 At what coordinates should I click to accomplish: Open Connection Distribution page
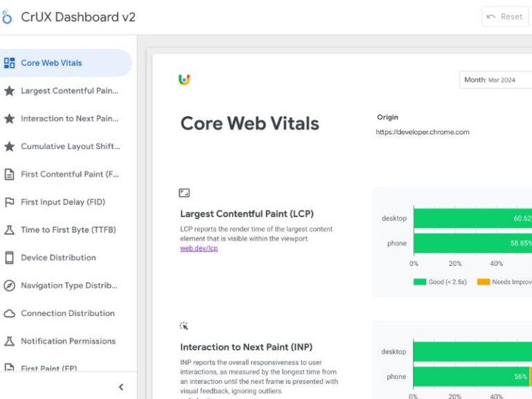tap(66, 313)
